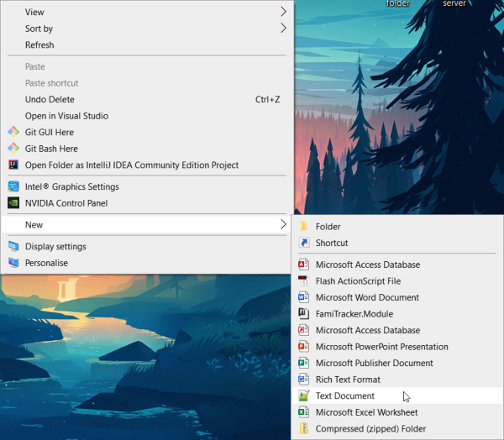504x440 pixels.
Task: Click the Git Bash Here icon
Action: point(13,149)
